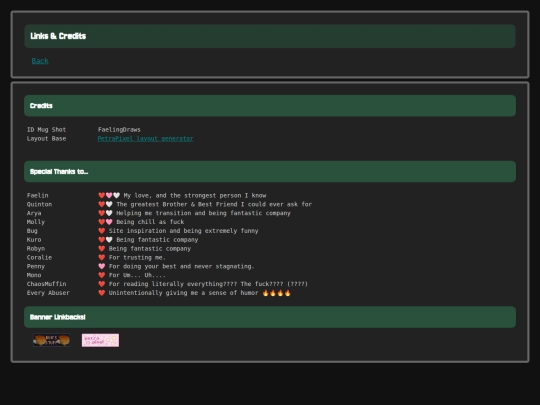The height and width of the screenshot is (405, 540).
Task: Click 'Unintentionally giving me a sense of humor'
Action: pos(184,293)
